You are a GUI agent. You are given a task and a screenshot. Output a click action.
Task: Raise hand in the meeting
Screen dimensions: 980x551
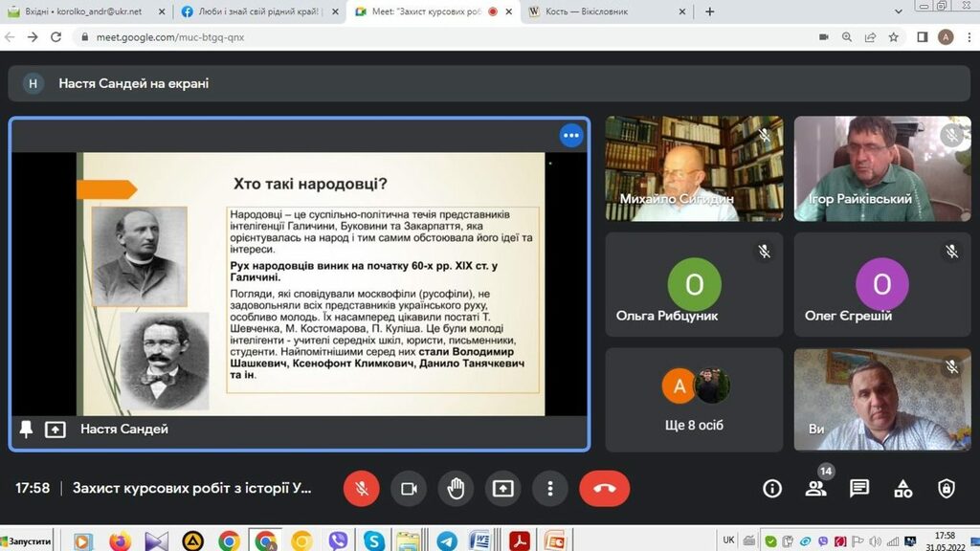tap(456, 489)
